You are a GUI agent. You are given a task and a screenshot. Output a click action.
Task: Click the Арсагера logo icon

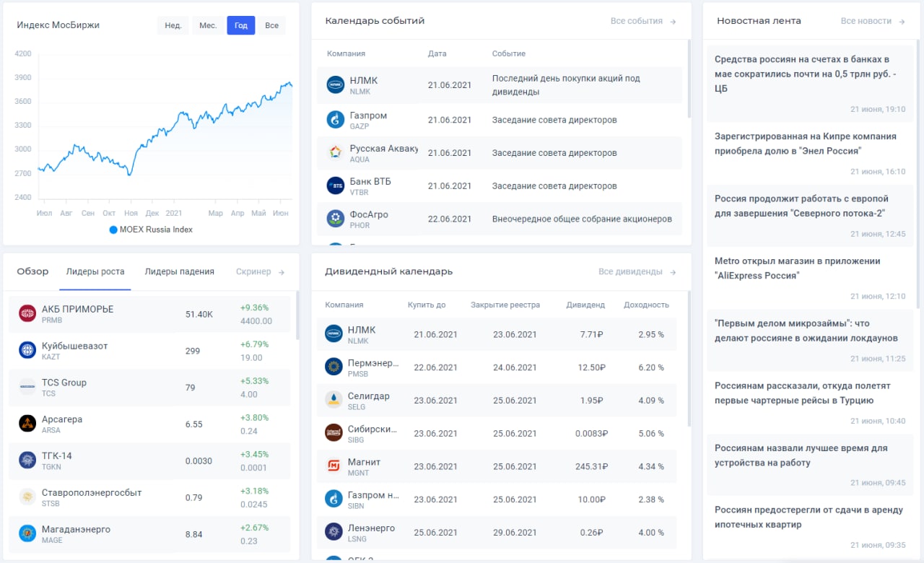tap(27, 424)
